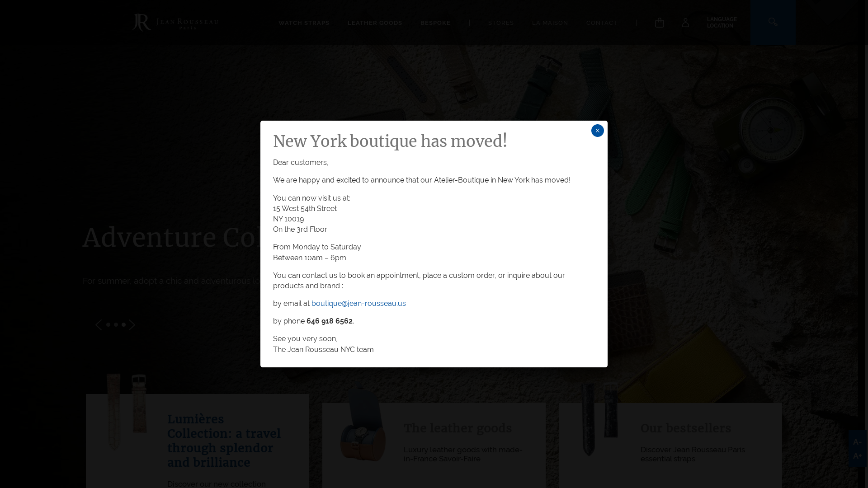Decrease font size with A- button
Image resolution: width=868 pixels, height=488 pixels.
coord(857,442)
